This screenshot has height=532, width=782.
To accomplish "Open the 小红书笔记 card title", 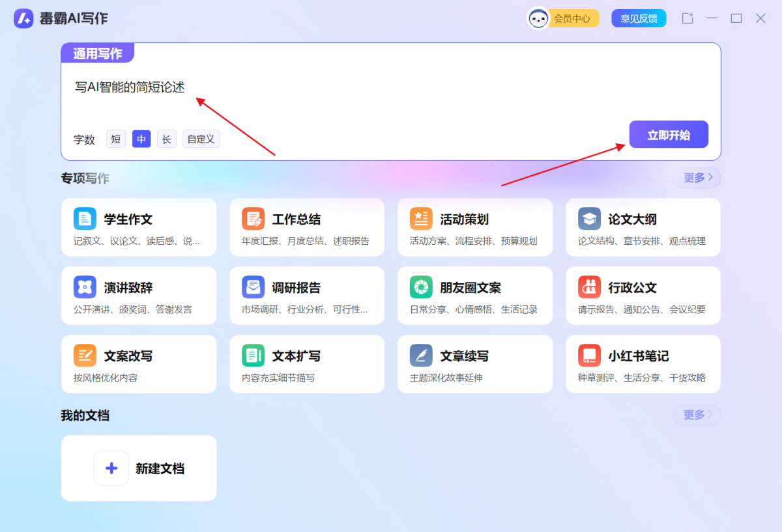I will (x=639, y=356).
